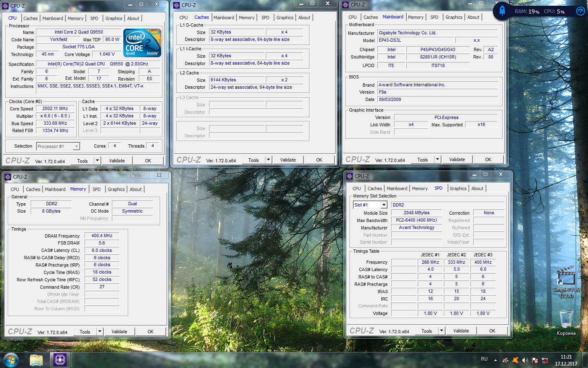The width and height of the screenshot is (588, 368).
Task: Click the speedometer icon in the RAM/CPU widget
Action: 580,11
